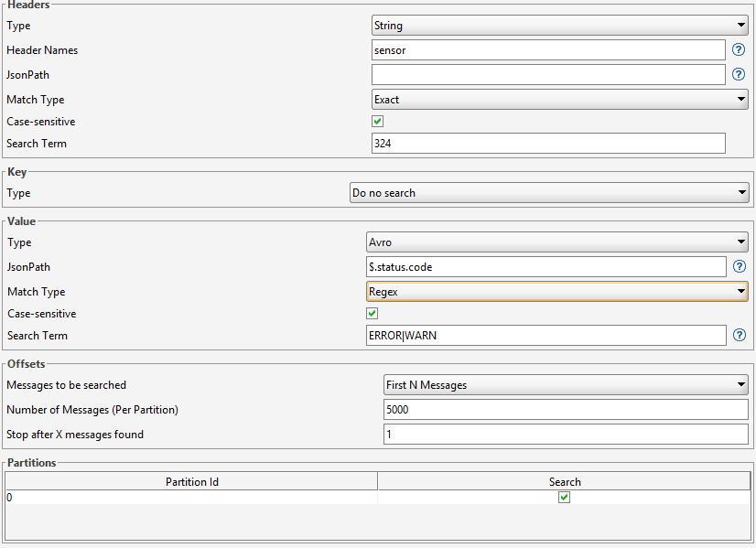Open Value Type dropdown showing Avro
Screen dimensions: 756x548
[556, 242]
